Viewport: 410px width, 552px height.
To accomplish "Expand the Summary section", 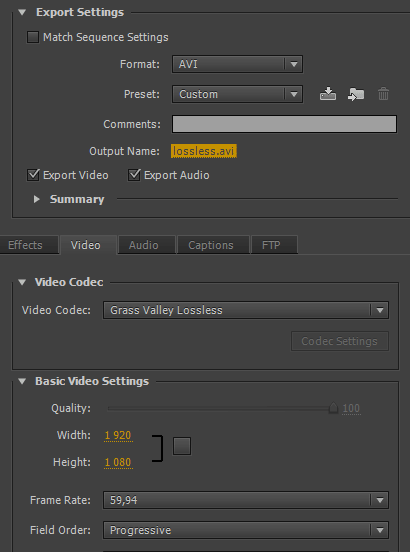I will [x=37, y=199].
